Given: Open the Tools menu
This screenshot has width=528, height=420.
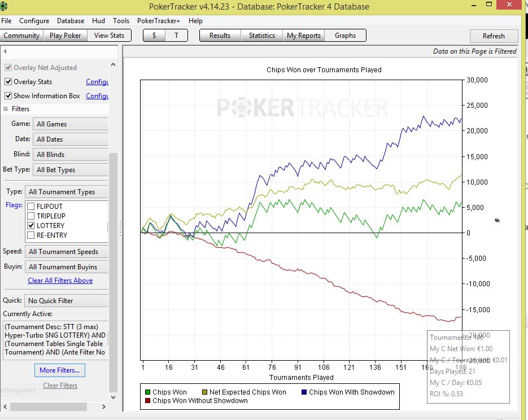Looking at the screenshot, I should click(121, 20).
